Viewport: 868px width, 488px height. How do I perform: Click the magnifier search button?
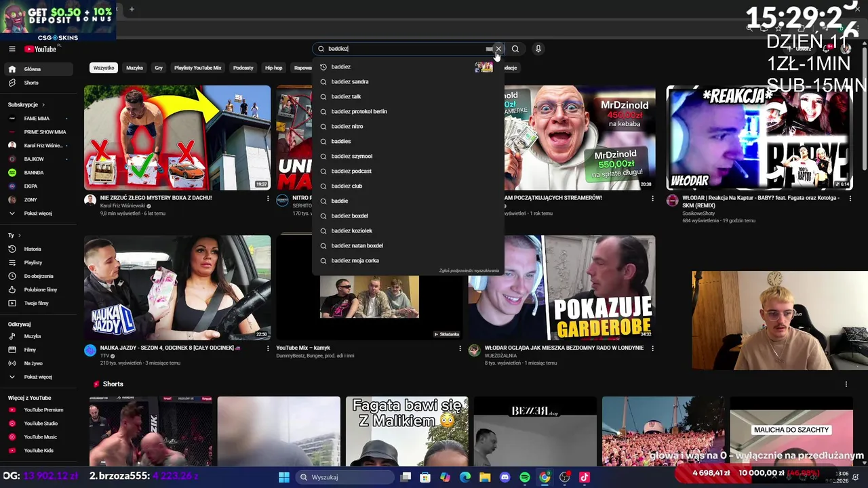pos(515,49)
